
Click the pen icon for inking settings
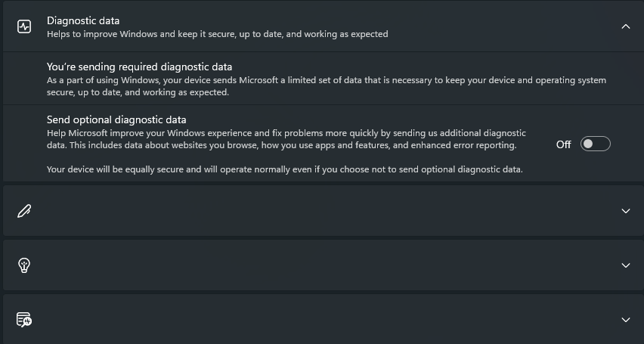(x=24, y=211)
